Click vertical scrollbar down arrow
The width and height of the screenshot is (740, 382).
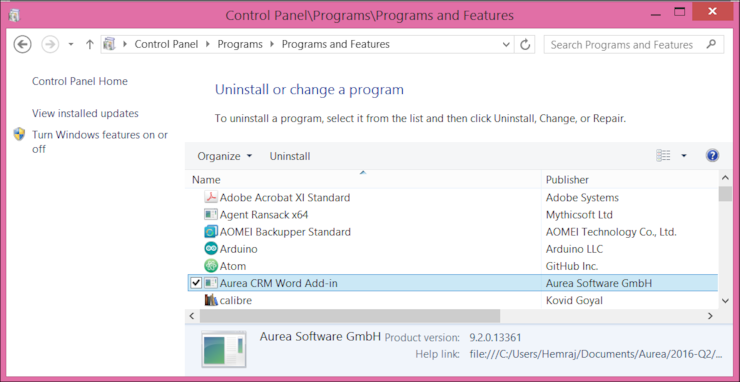(x=725, y=301)
